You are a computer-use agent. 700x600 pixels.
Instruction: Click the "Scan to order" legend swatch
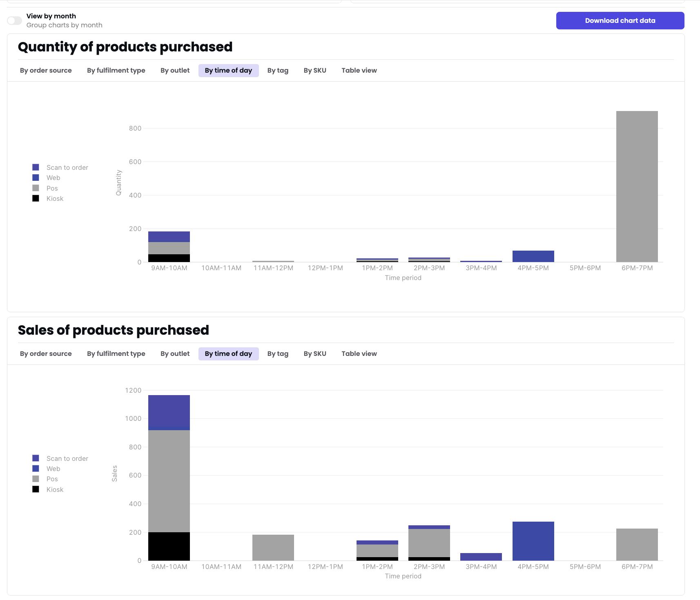(36, 167)
